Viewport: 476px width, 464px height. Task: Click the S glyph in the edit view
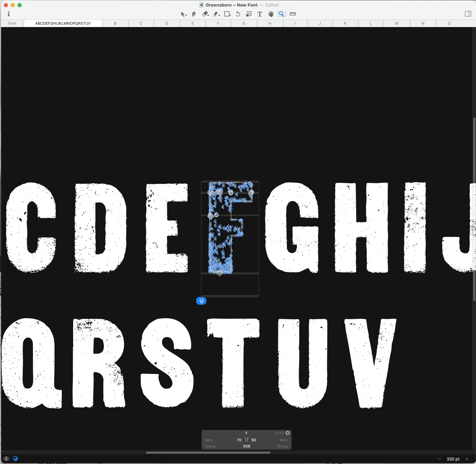pos(167,363)
